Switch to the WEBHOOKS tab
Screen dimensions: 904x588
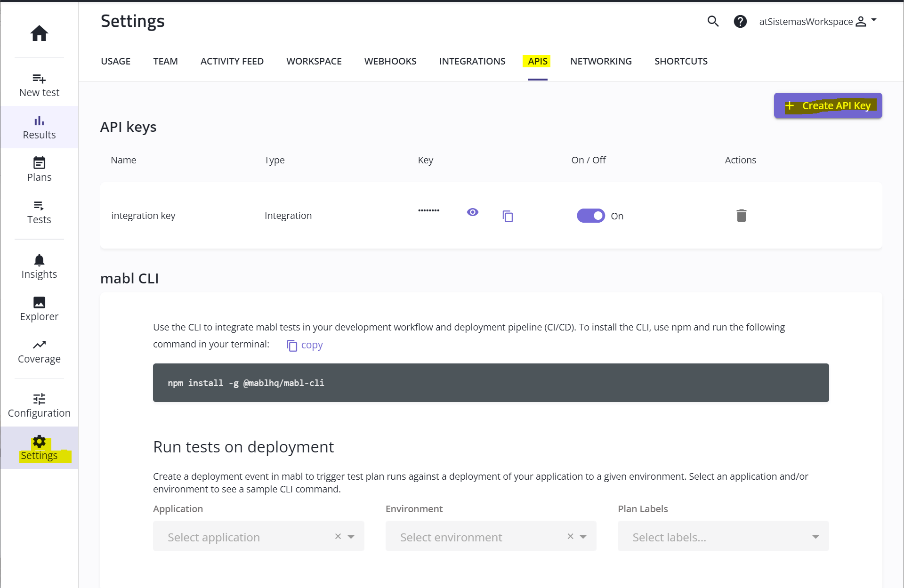coord(390,61)
